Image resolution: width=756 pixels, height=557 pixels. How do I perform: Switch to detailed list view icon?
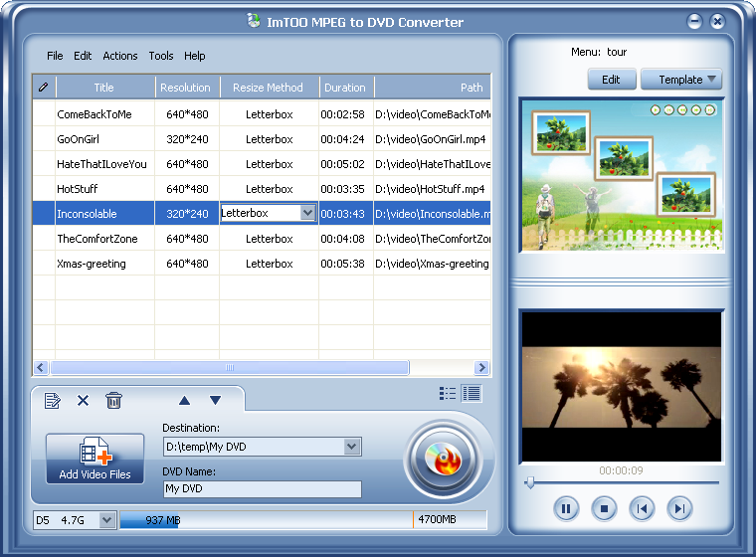472,394
